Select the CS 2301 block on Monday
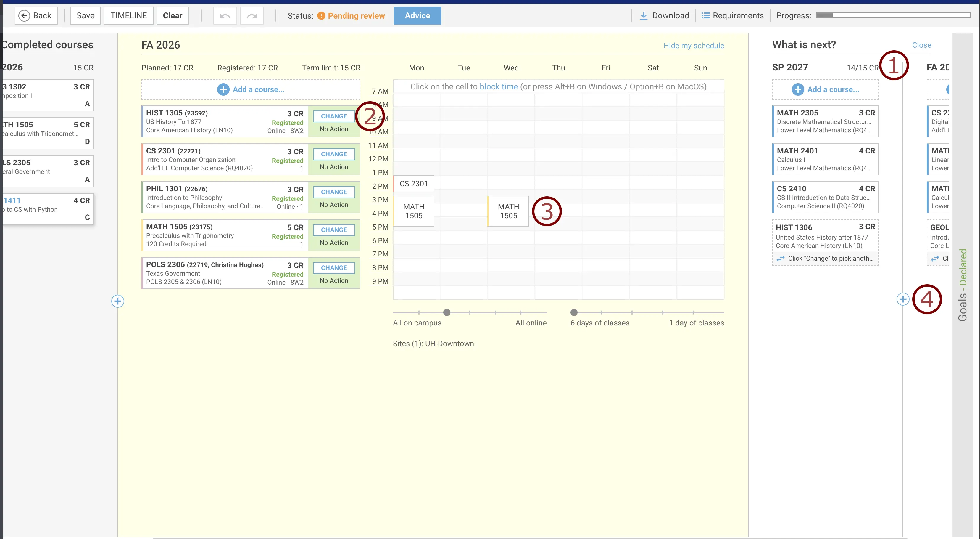Screen dimensions: 980x539 414,184
